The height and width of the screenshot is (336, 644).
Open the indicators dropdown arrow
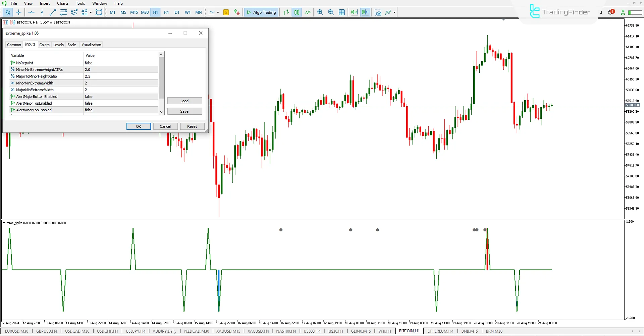(x=395, y=12)
